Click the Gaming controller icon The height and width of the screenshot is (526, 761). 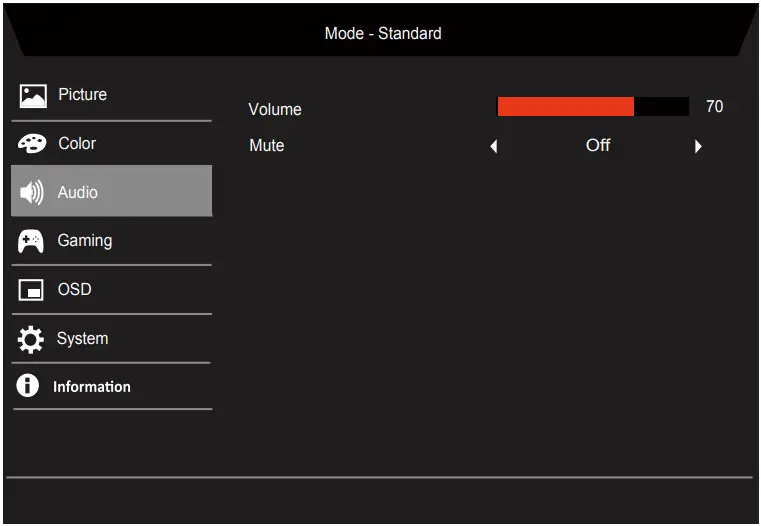click(x=32, y=241)
